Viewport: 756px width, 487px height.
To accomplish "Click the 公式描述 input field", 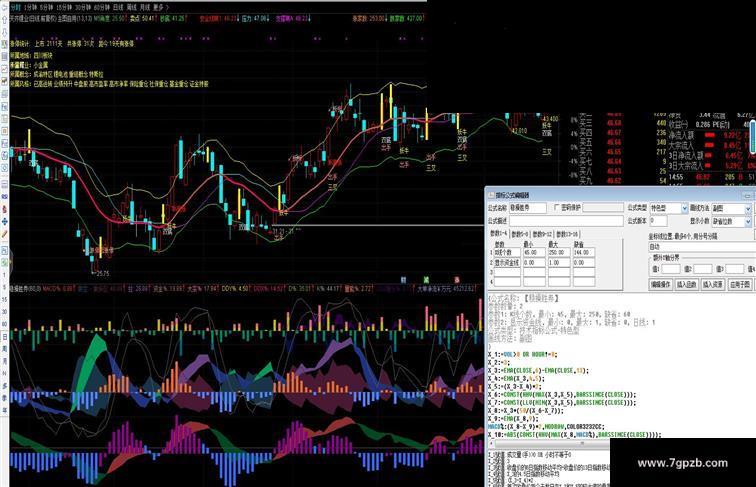I will [567, 221].
